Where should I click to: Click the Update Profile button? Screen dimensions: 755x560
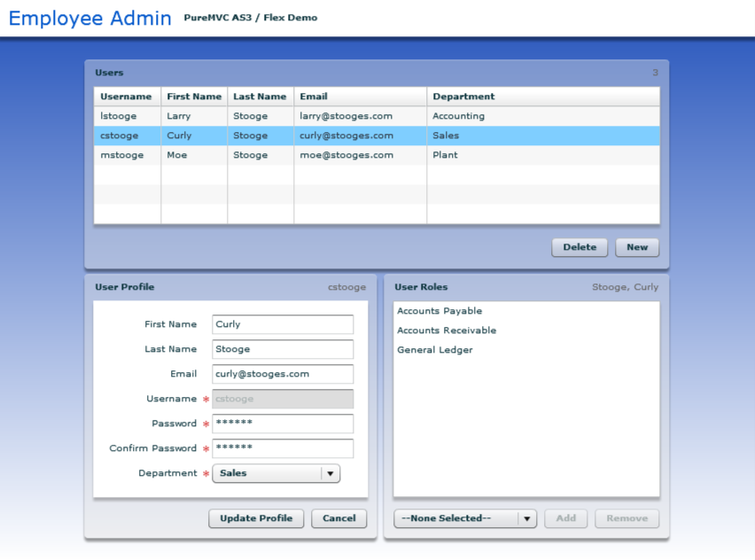coord(256,518)
